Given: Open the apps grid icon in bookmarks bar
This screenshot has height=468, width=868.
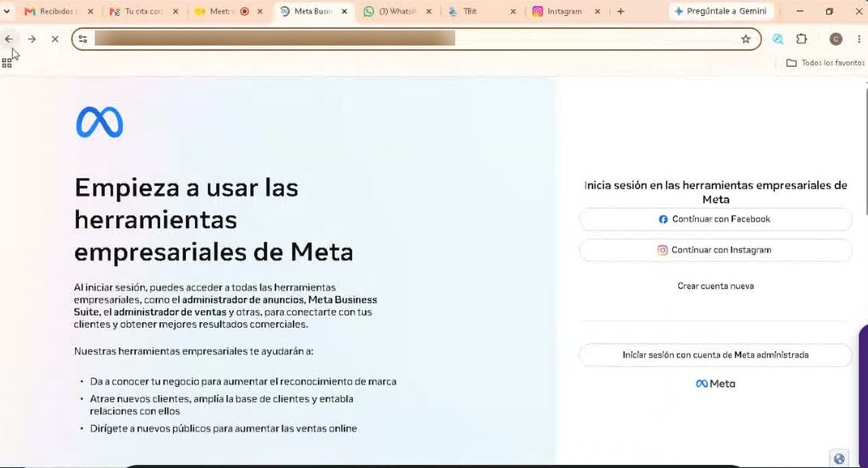Looking at the screenshot, I should (x=7, y=63).
